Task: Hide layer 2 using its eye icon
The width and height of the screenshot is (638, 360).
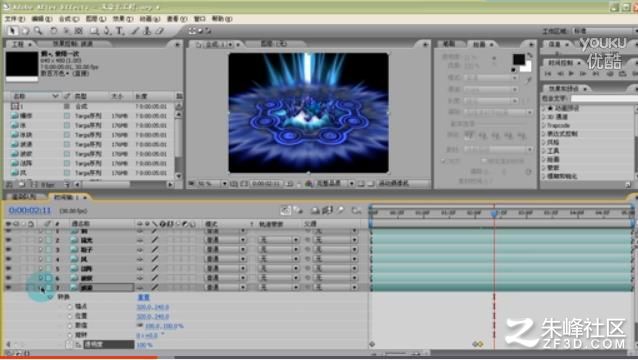Action: pos(8,240)
